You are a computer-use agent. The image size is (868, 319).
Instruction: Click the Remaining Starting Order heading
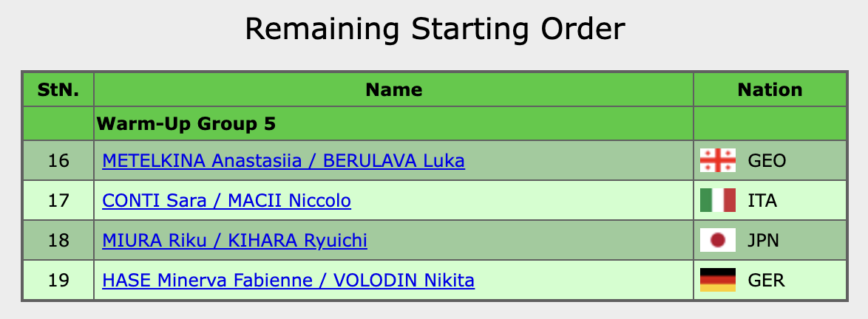(435, 30)
